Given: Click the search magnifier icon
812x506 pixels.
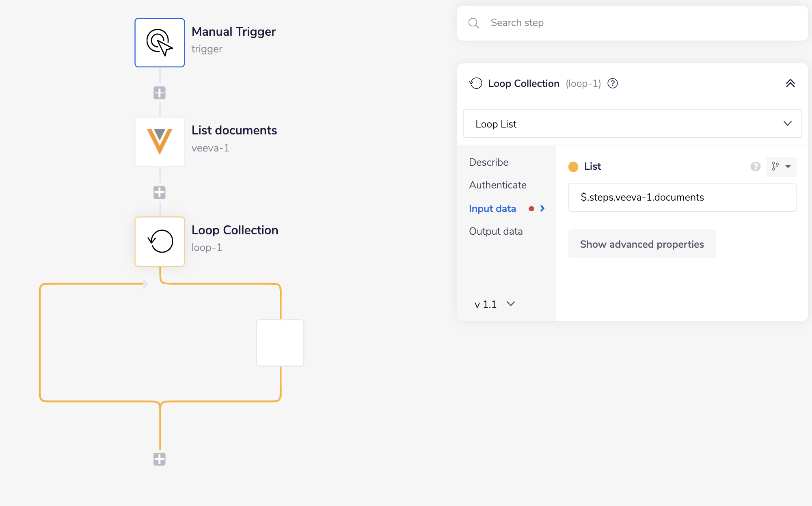Looking at the screenshot, I should 473,23.
